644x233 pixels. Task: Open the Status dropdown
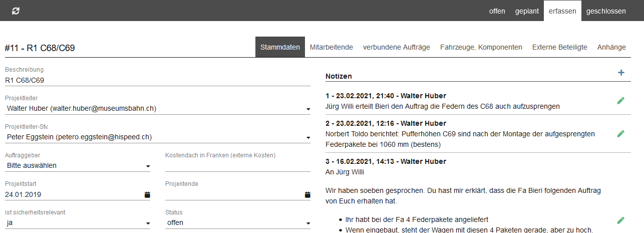coord(238,223)
